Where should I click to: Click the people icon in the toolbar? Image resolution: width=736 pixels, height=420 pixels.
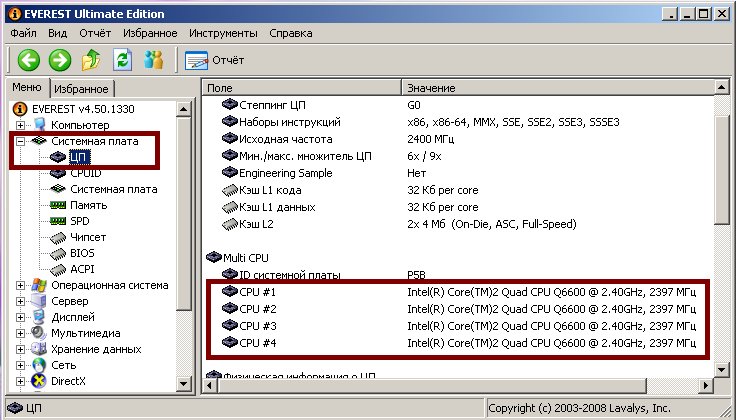point(153,60)
